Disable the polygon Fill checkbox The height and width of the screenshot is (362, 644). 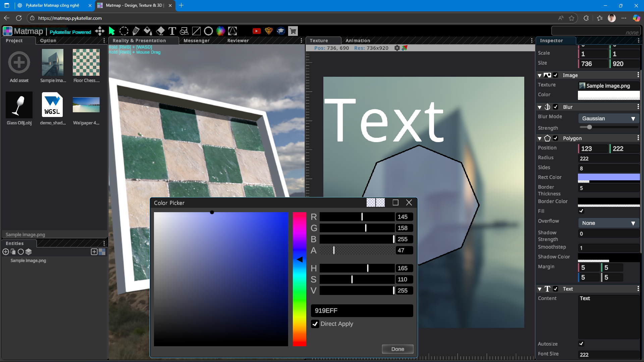click(x=581, y=211)
